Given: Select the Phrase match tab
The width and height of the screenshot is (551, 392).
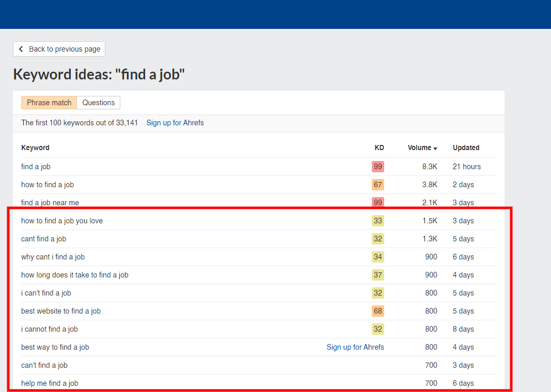Looking at the screenshot, I should pos(49,103).
